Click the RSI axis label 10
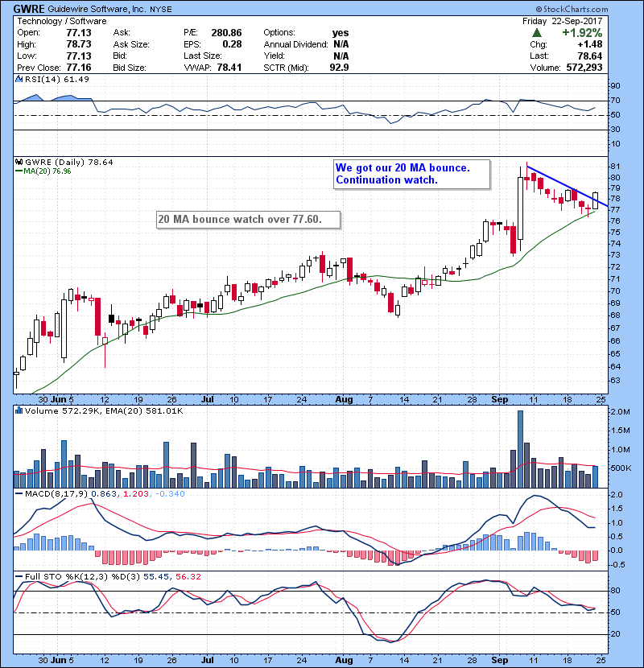Image resolution: width=644 pixels, height=668 pixels. tap(616, 144)
